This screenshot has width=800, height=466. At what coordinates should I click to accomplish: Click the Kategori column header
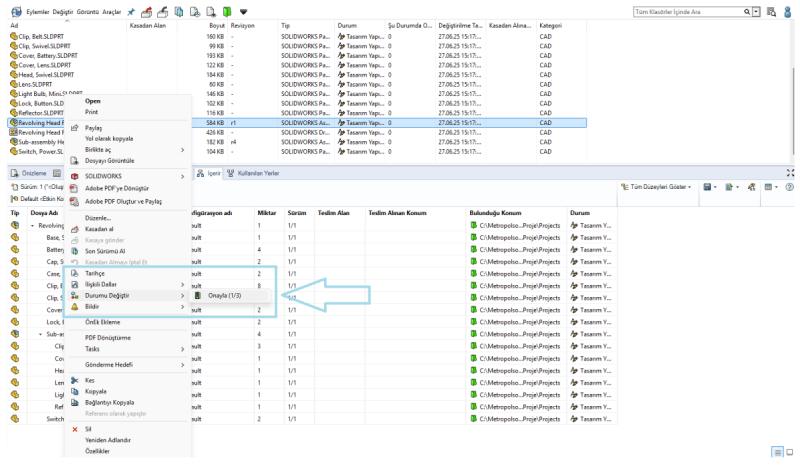pos(550,26)
